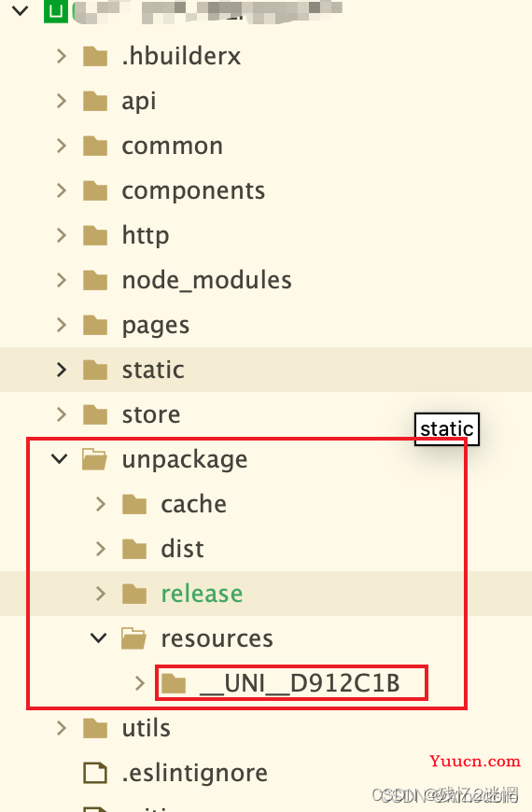The height and width of the screenshot is (812, 532).
Task: Click the __UNI__D912C1B folder icon
Action: coord(174,683)
